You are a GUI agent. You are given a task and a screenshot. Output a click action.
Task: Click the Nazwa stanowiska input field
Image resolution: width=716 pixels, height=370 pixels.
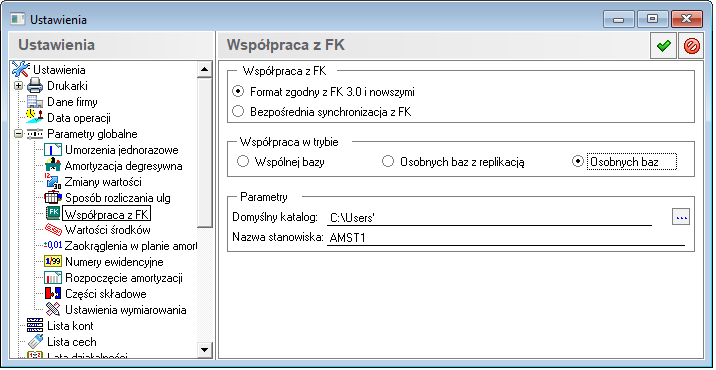tap(506, 238)
